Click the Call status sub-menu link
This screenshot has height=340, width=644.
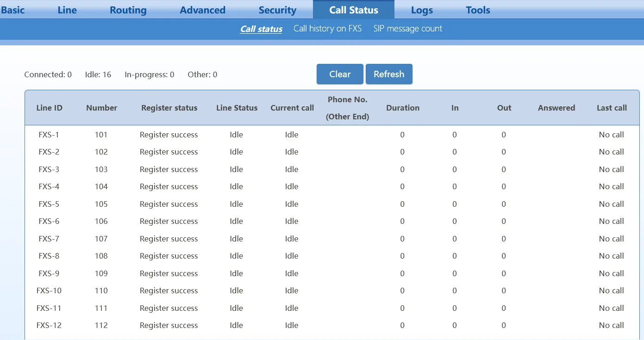[x=261, y=29]
